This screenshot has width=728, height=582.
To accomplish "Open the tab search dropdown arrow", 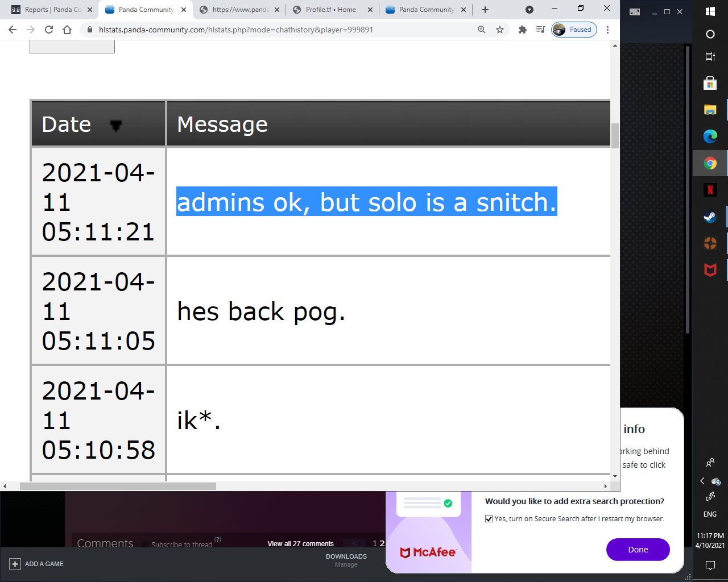I will point(529,10).
